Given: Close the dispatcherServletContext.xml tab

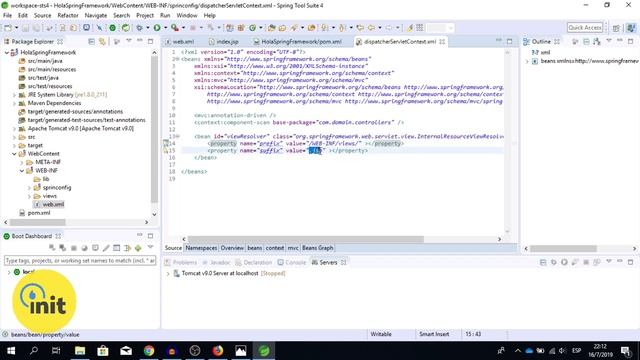Looking at the screenshot, I should 442,42.
